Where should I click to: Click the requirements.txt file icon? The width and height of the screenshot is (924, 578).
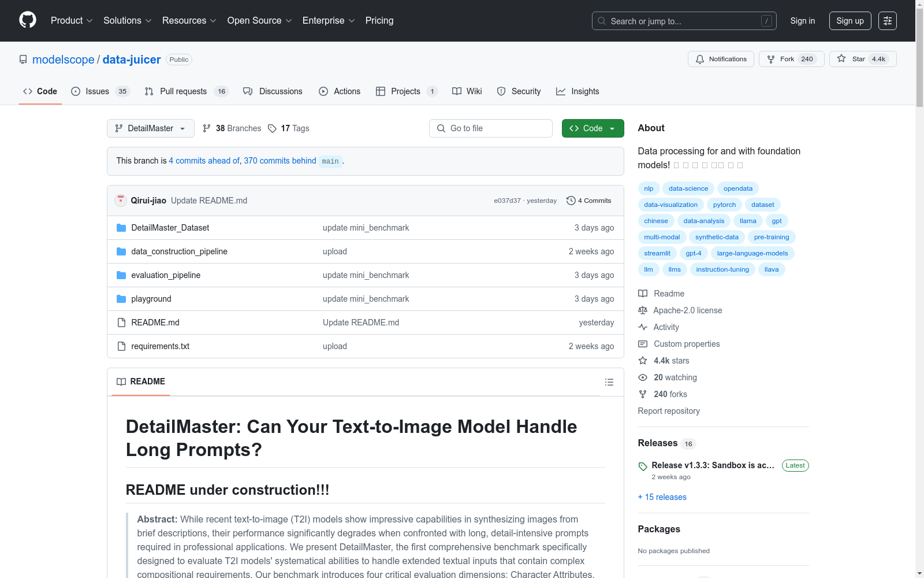[121, 346]
